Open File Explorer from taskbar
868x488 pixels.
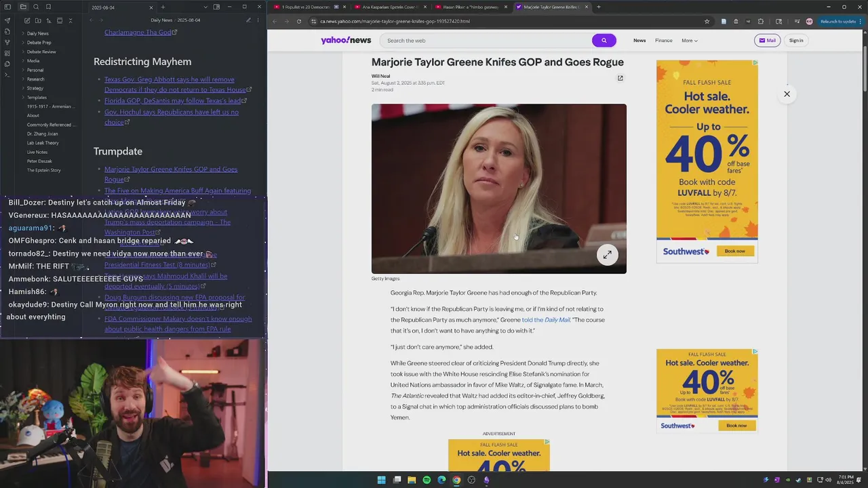point(412,480)
